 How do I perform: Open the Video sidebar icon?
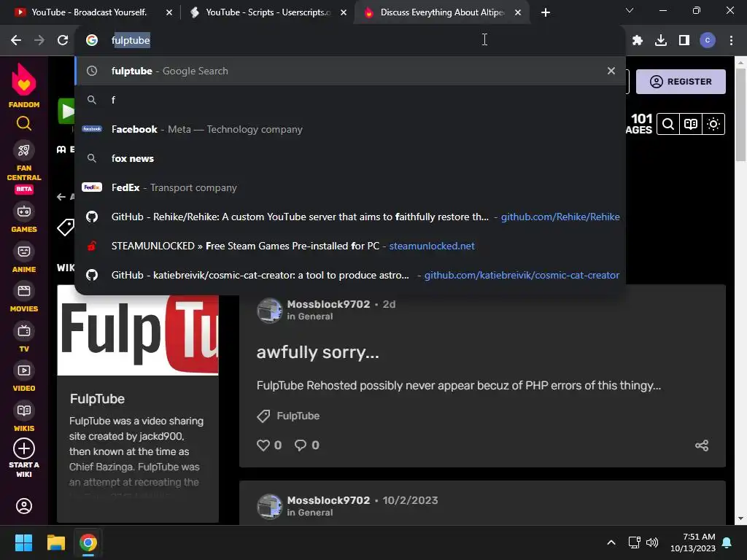point(24,370)
